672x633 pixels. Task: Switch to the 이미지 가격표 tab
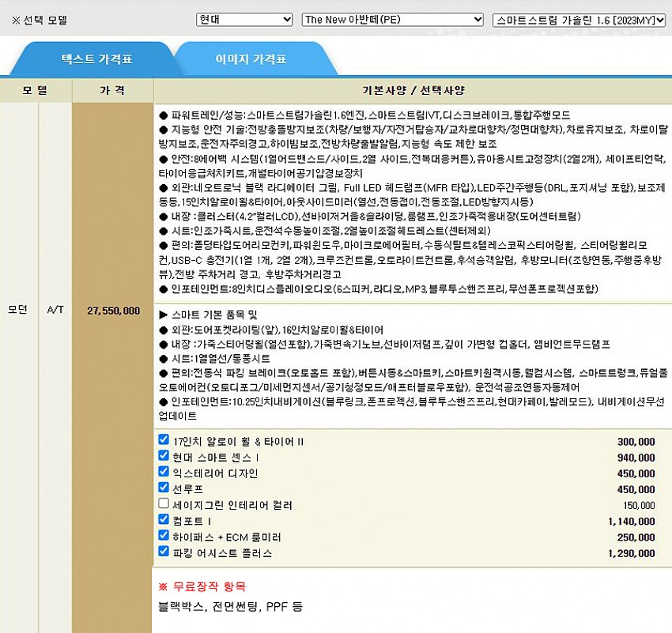click(251, 59)
